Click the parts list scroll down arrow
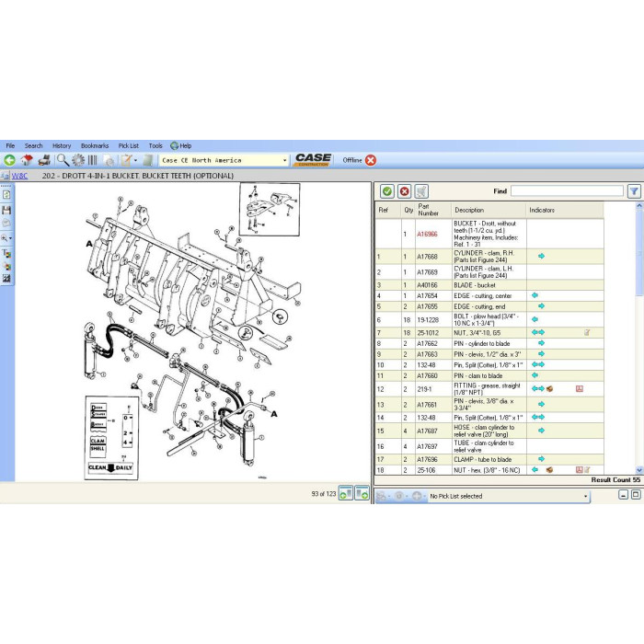 (x=639, y=470)
